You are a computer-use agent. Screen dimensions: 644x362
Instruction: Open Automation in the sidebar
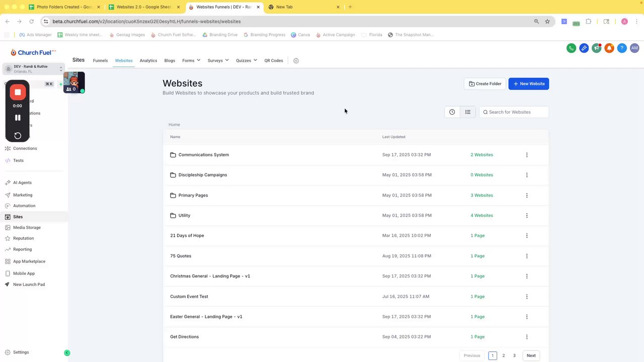[x=24, y=206]
